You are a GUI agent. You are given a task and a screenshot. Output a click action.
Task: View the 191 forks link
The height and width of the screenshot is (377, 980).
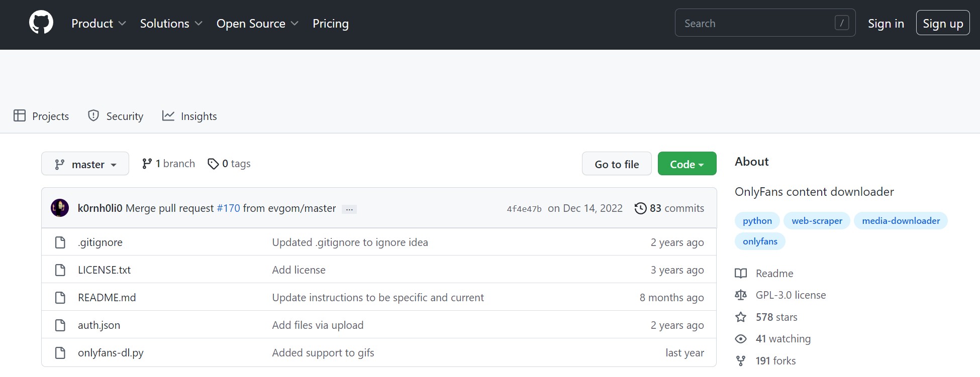click(775, 361)
